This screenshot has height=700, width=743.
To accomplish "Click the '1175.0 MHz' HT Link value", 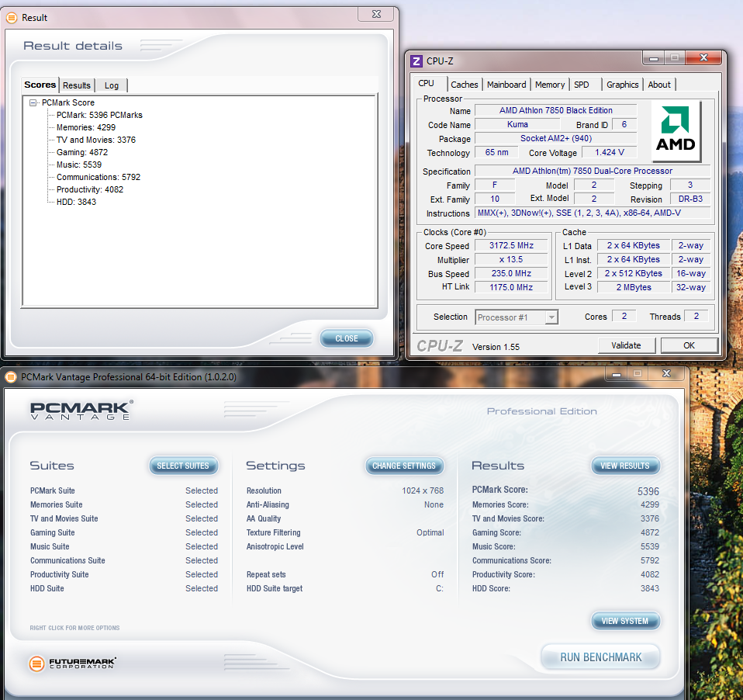I will 511,287.
